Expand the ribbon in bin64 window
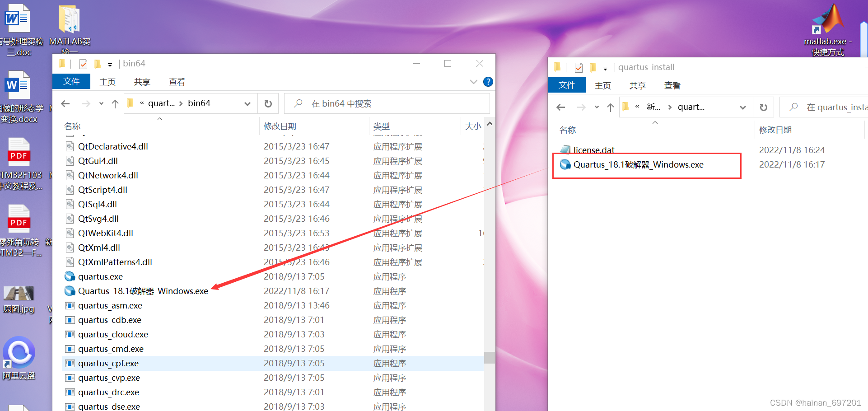868x411 pixels. tap(474, 82)
